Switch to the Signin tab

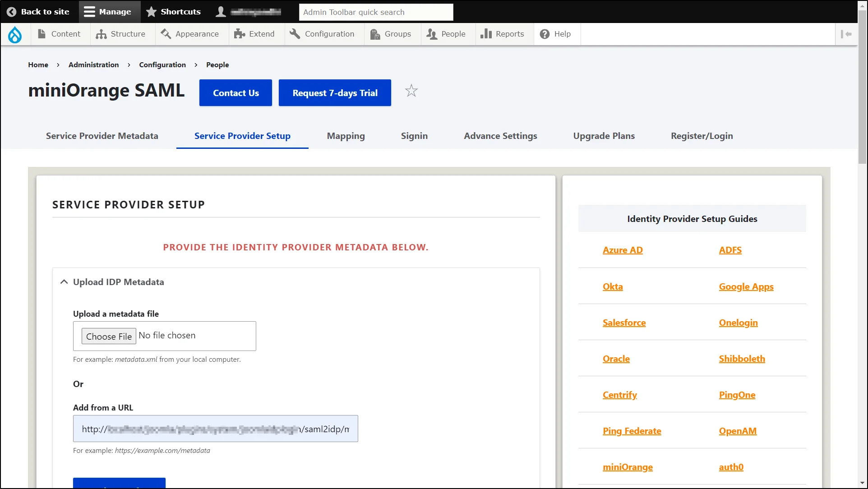click(x=414, y=136)
